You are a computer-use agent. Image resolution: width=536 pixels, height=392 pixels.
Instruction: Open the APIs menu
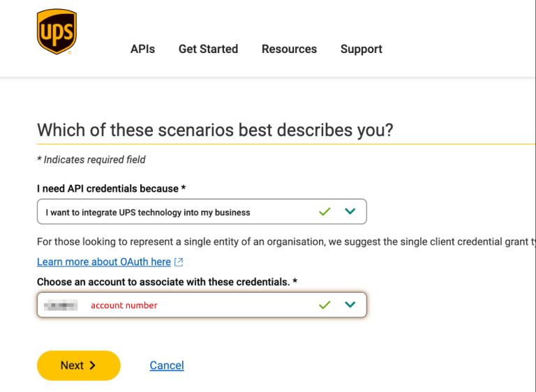tap(142, 49)
